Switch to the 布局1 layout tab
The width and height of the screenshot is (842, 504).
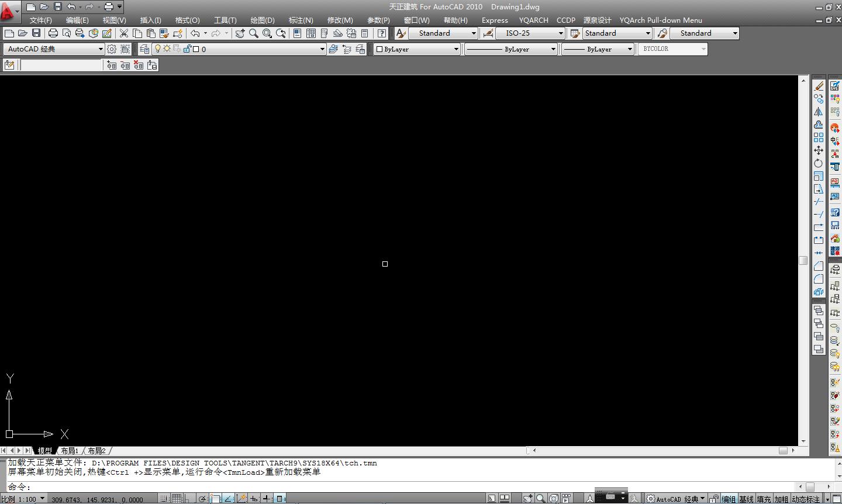[x=69, y=451]
